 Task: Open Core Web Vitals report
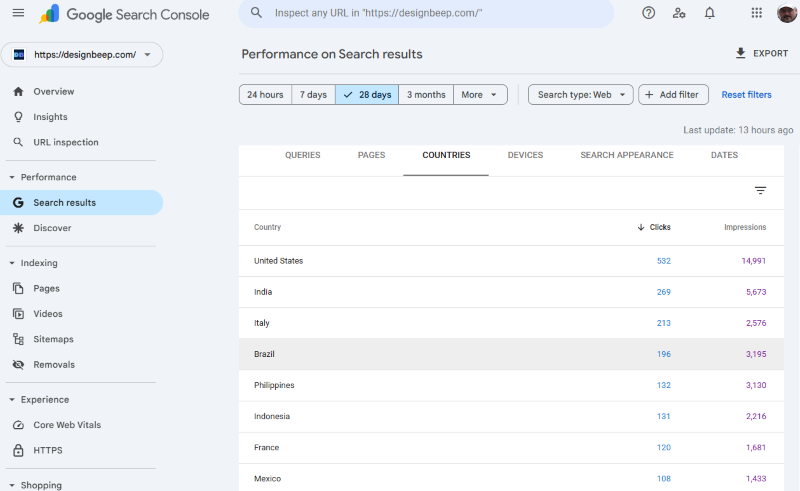(66, 425)
